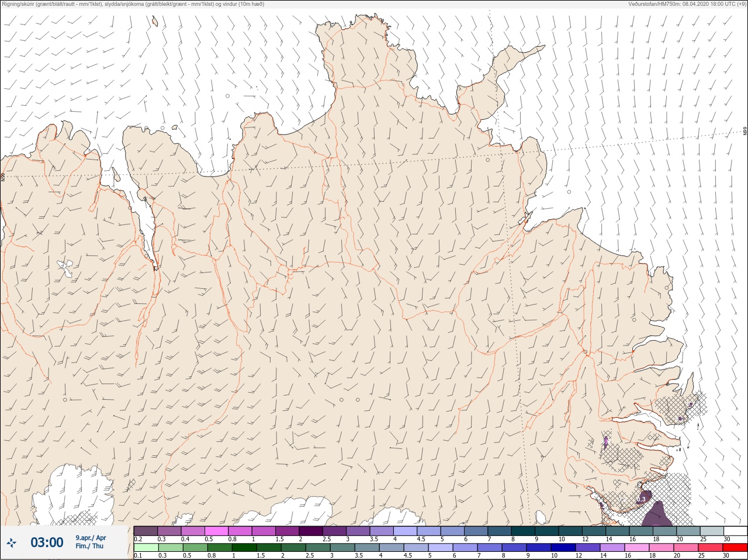Select the red lower legend swatch after 30
The height and width of the screenshot is (560, 748).
(x=735, y=548)
